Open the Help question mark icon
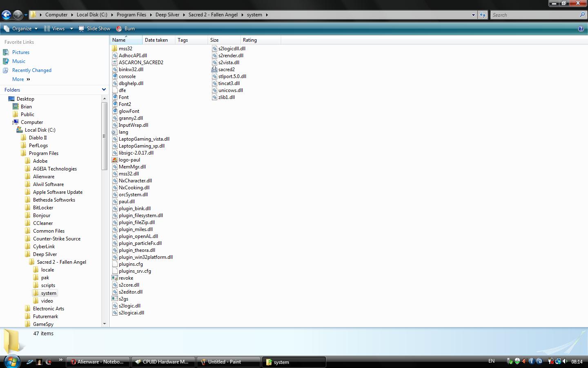This screenshot has height=368, width=588. point(581,29)
